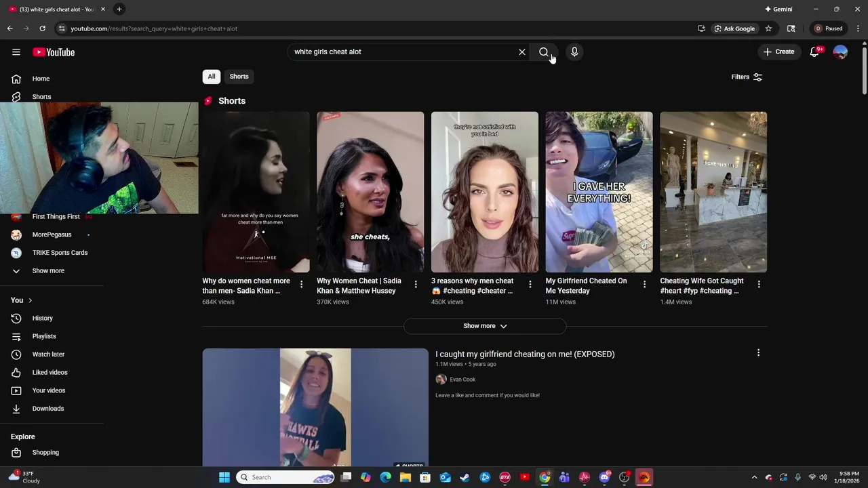
Task: Clear the search query with X
Action: (522, 52)
